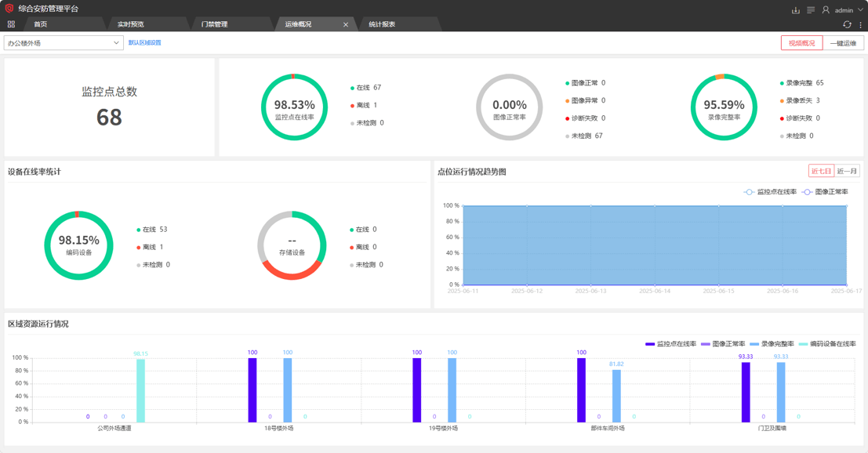Screen dimensions: 868x453
Task: Open the admin account dropdown arrow
Action: point(860,10)
